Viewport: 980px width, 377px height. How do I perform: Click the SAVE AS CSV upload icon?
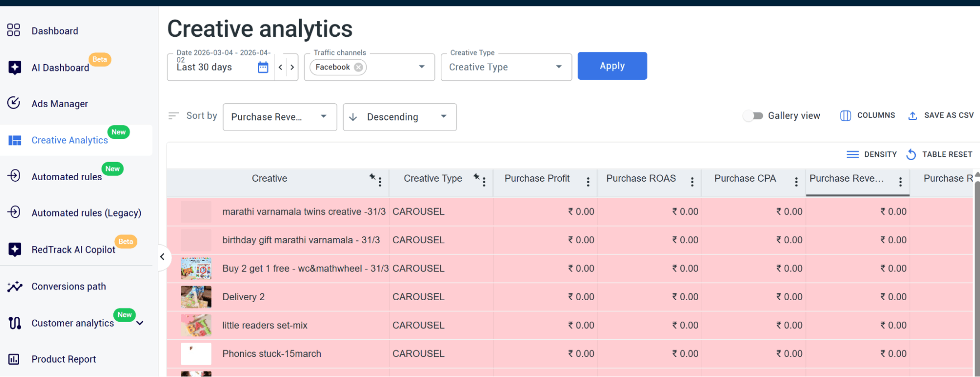click(x=912, y=116)
